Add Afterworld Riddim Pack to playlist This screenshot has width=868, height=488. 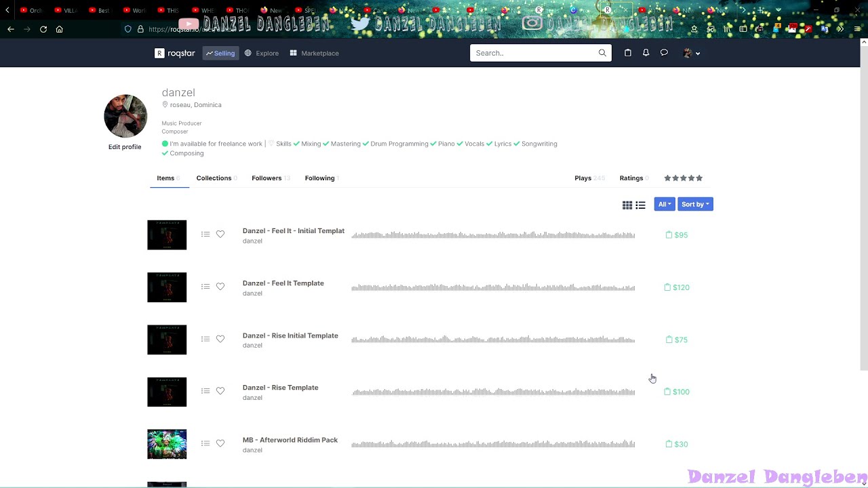[205, 443]
